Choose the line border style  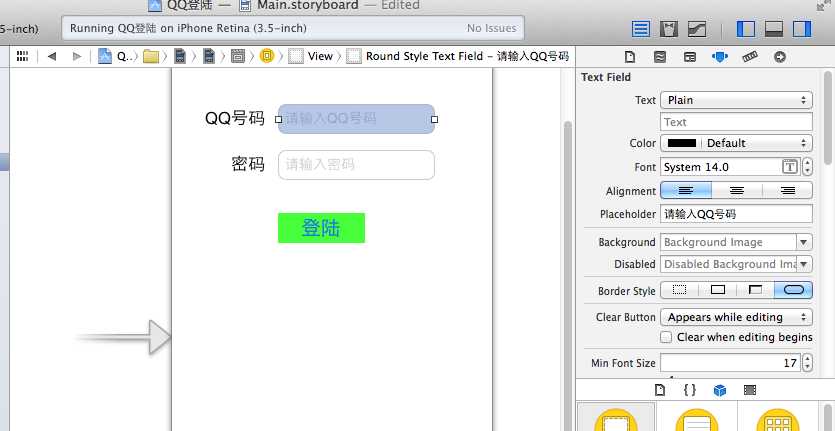click(x=718, y=290)
